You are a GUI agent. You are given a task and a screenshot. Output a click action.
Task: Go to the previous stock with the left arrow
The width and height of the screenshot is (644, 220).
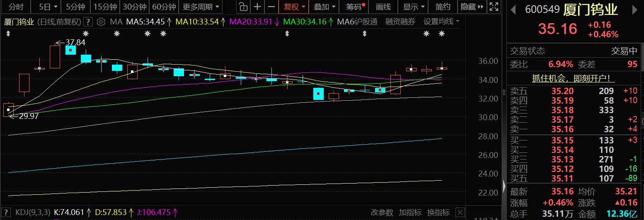(x=513, y=10)
